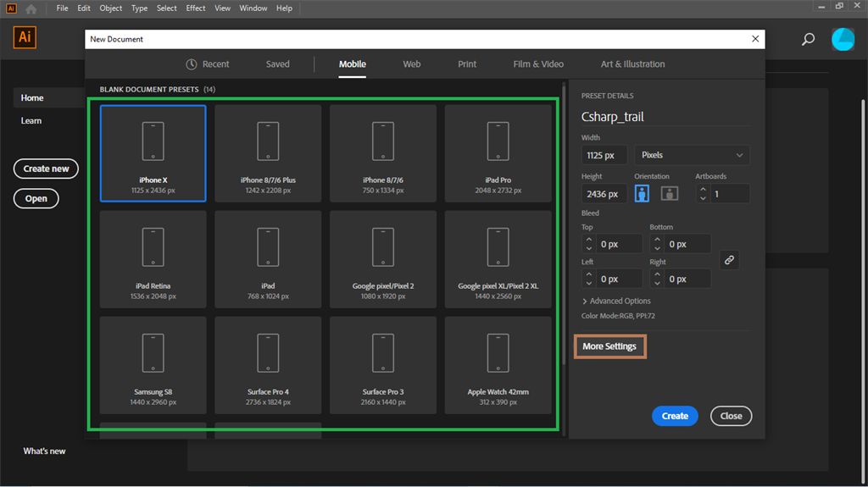Open the search magnifier icon
868x487 pixels.
(808, 39)
